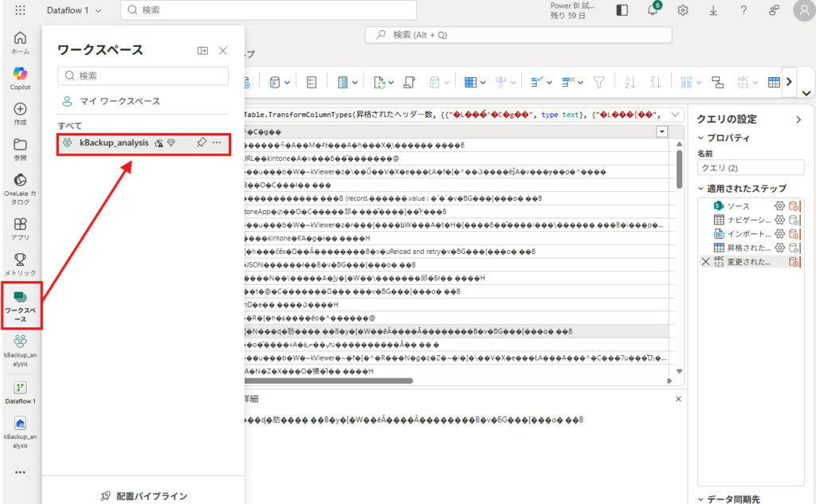The width and height of the screenshot is (816, 504).
Task: Open the app launcher waffle icon
Action: click(20, 10)
